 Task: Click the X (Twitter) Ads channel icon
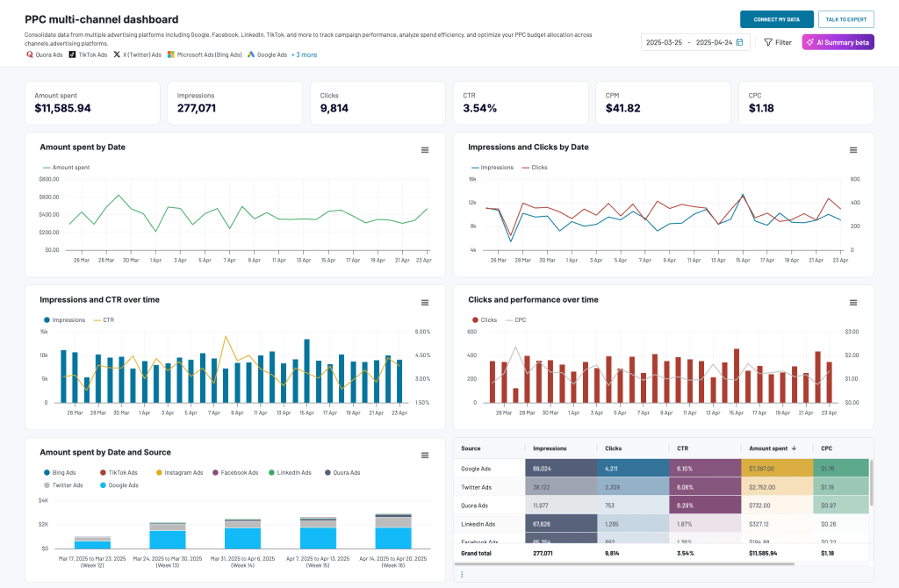click(x=115, y=54)
